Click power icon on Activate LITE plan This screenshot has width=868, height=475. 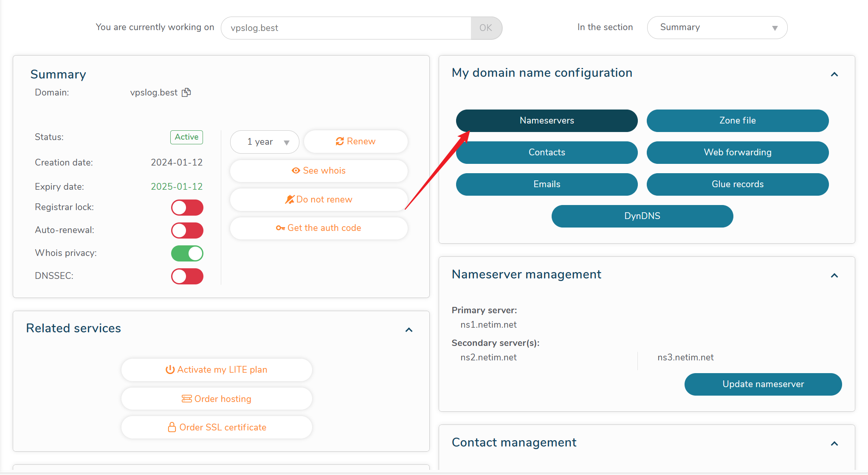tap(170, 370)
